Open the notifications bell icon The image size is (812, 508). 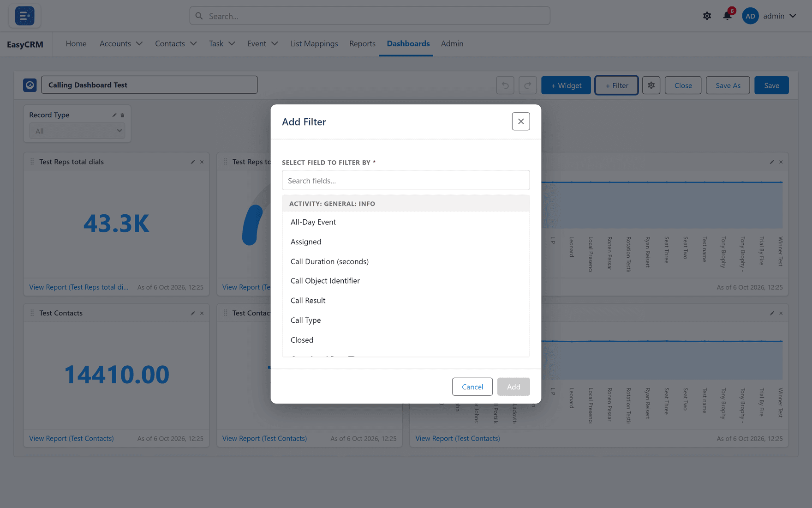728,16
